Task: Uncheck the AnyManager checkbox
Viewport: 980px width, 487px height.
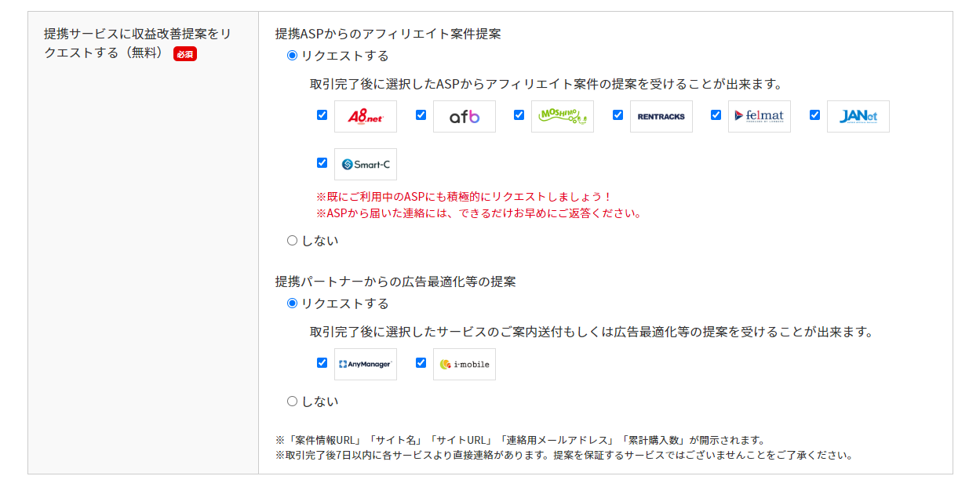Action: tap(322, 363)
